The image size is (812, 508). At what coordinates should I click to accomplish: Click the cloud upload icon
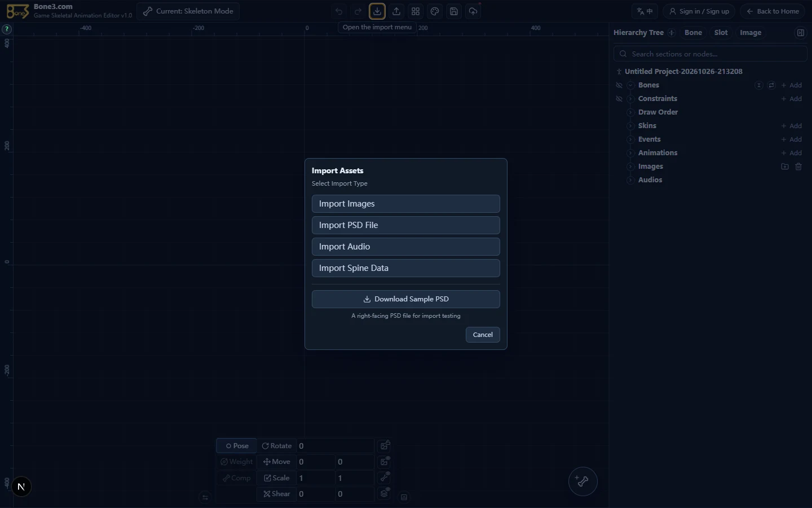[473, 11]
